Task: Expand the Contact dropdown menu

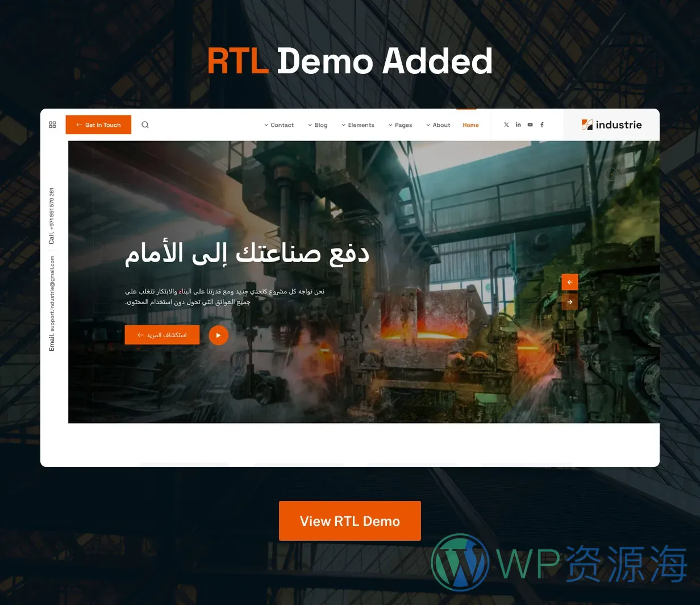Action: [279, 125]
